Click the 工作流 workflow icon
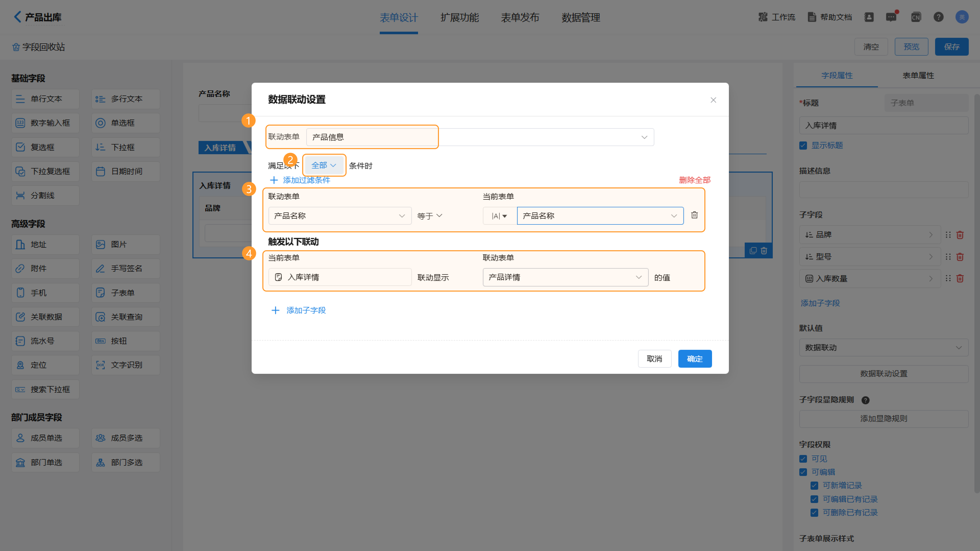The height and width of the screenshot is (551, 980). pos(763,17)
